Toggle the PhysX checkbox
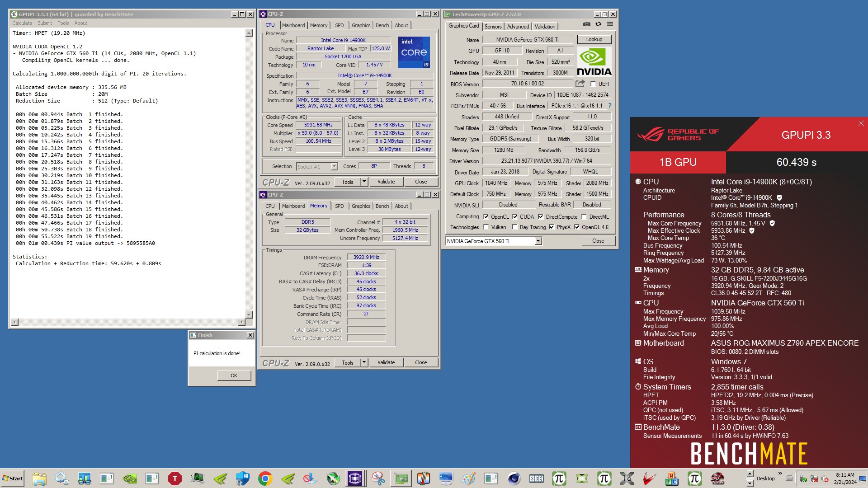 [552, 227]
